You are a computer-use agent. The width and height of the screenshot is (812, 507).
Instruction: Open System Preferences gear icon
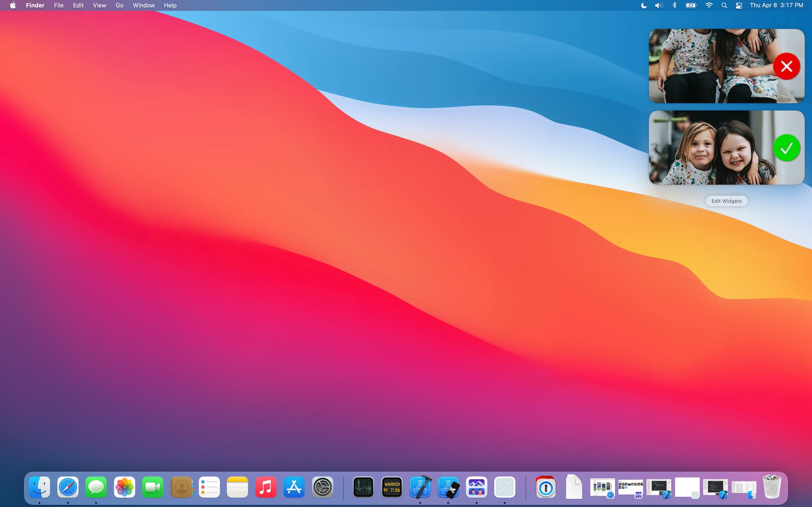tap(323, 487)
